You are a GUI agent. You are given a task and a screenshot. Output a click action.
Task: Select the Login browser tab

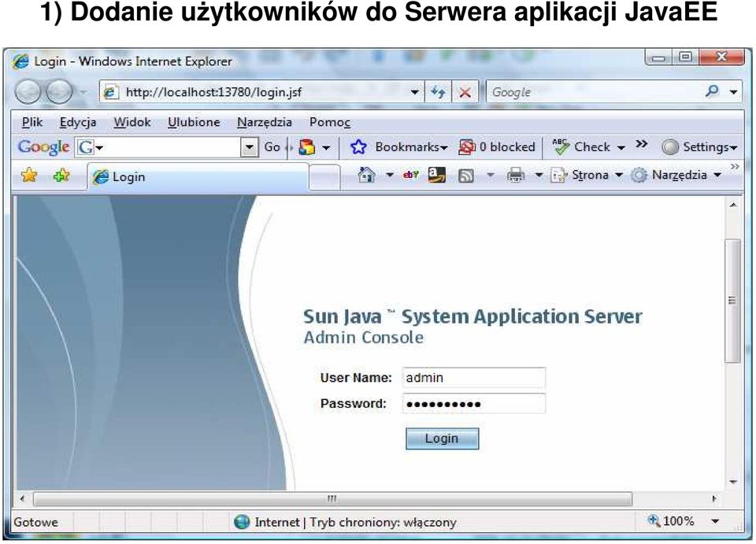198,177
